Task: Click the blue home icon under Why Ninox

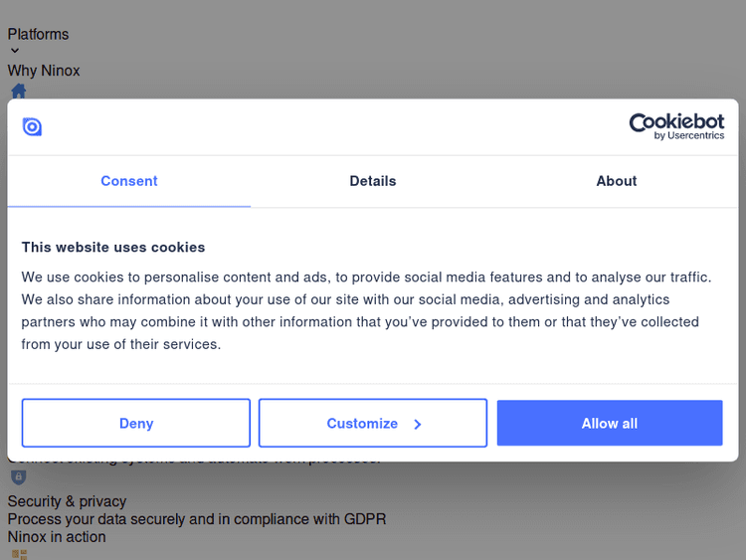Action: [18, 91]
